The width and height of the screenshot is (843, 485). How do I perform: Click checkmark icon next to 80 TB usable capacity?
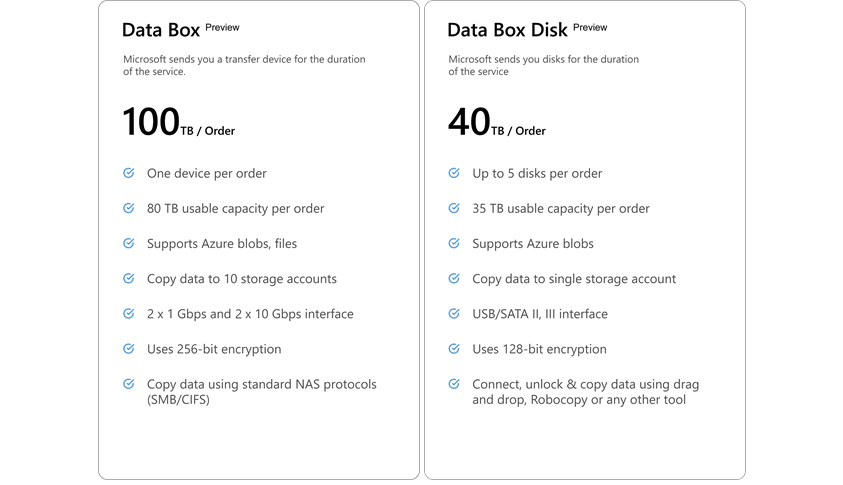[128, 208]
